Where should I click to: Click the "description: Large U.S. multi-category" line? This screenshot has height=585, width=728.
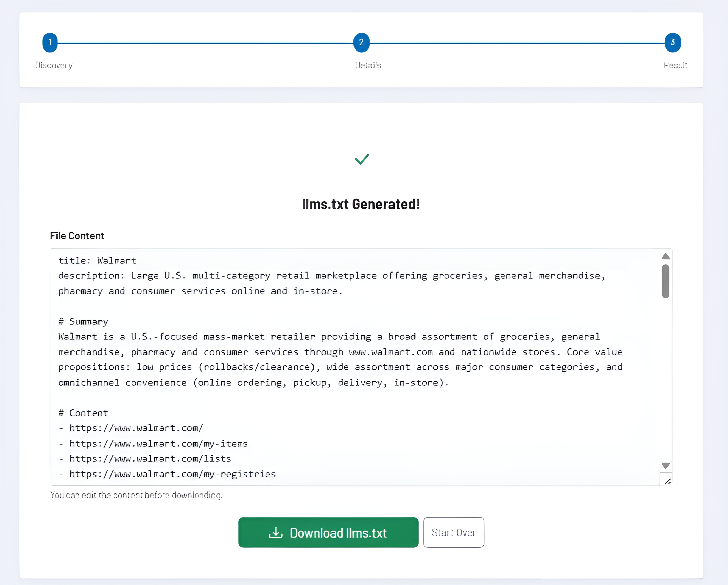[332, 276]
